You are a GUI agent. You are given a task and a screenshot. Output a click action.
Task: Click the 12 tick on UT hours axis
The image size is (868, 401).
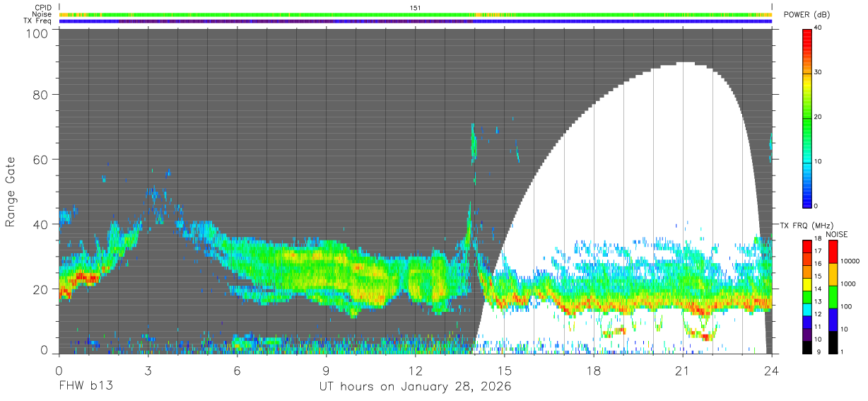[415, 370]
